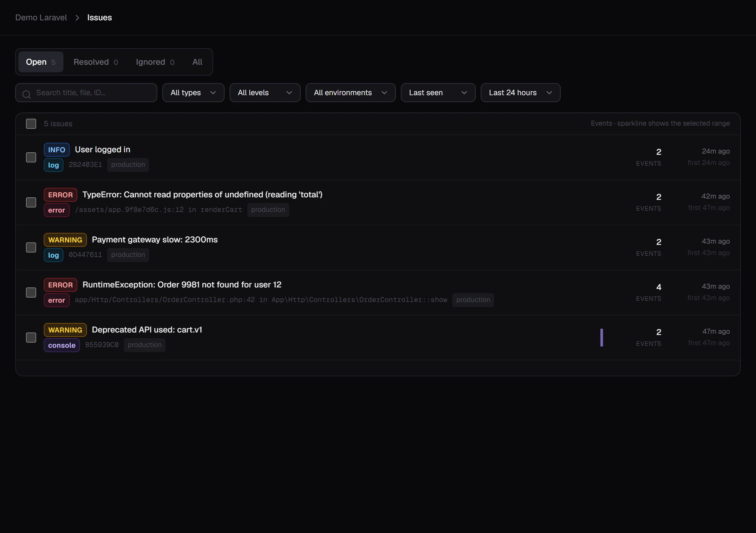Toggle the select-all issues checkbox
This screenshot has height=533, width=756.
[x=31, y=124]
